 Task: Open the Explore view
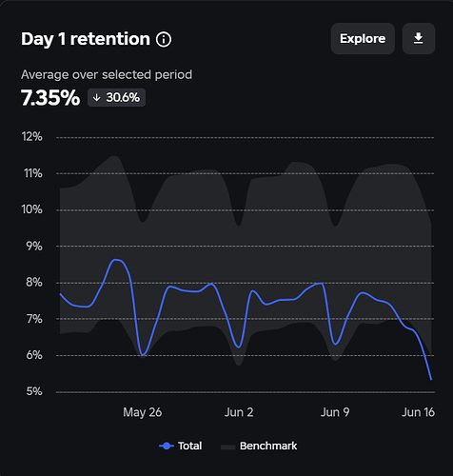363,38
